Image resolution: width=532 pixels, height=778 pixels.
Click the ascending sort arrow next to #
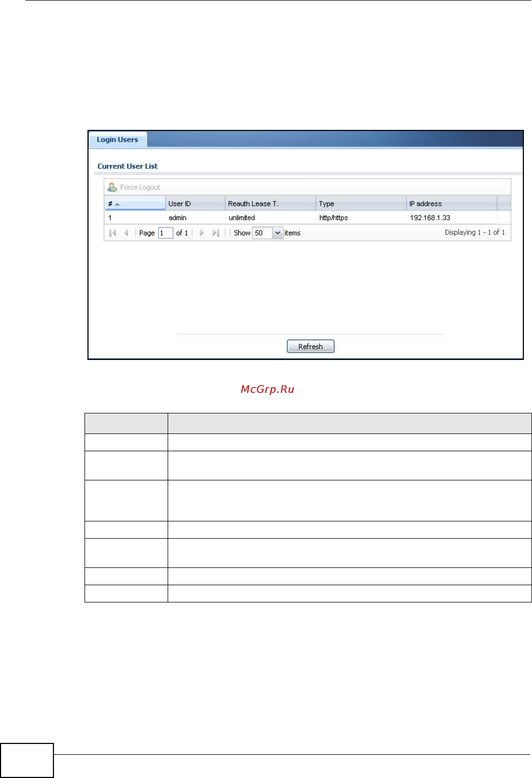coord(117,204)
